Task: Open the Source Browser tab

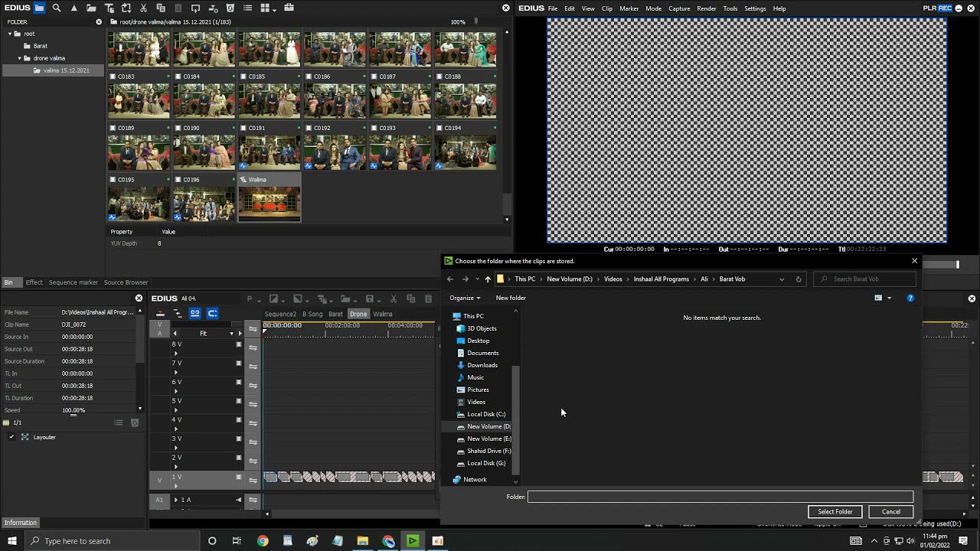Action: (x=126, y=282)
